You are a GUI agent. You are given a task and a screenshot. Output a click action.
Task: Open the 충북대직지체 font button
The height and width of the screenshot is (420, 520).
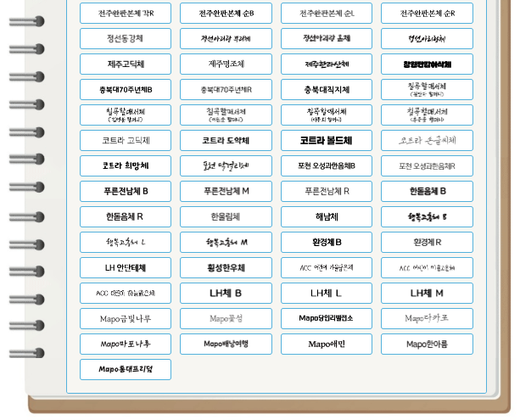[327, 90]
